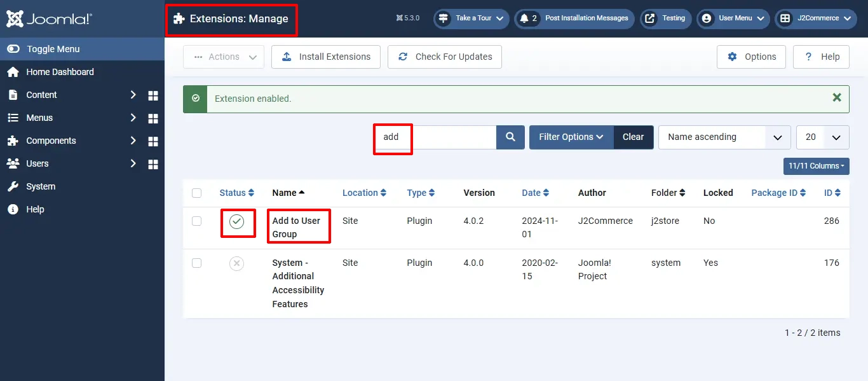868x381 pixels.
Task: Open the Name ascending sort dropdown
Action: pyautogui.click(x=724, y=137)
